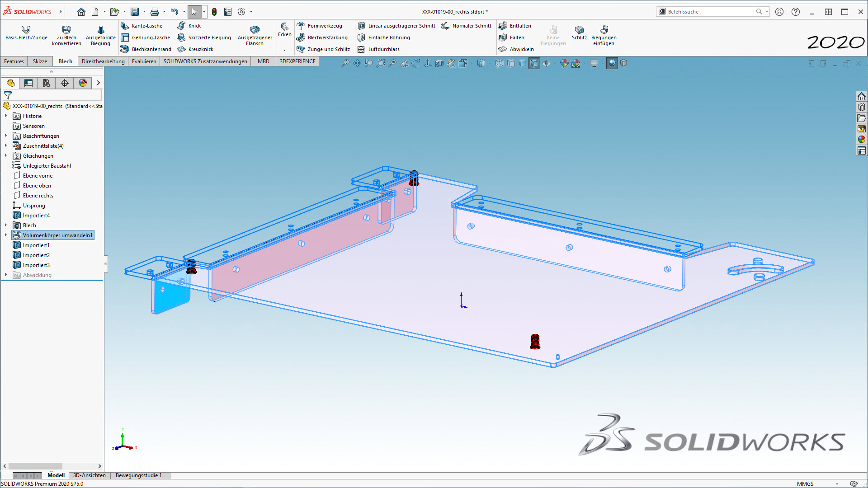Viewport: 868px width, 488px height.
Task: Click the Basis-Blech/Zunge tool
Action: coord(26,33)
